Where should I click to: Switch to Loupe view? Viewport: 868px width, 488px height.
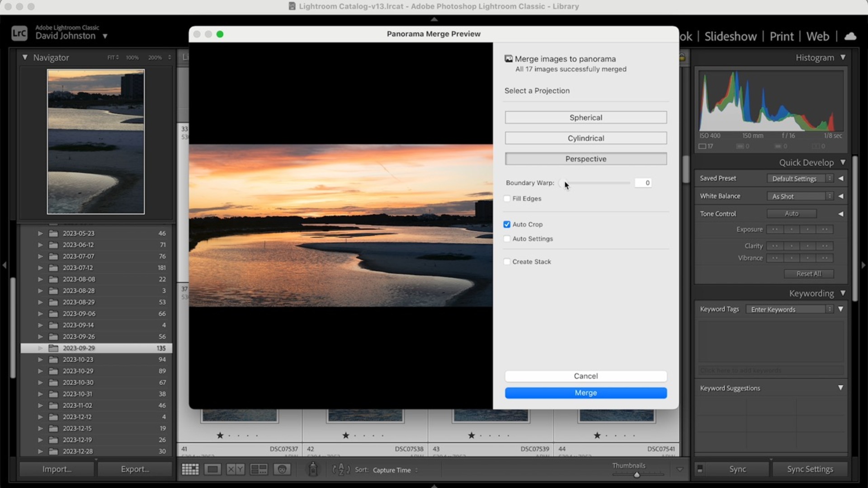click(x=212, y=469)
